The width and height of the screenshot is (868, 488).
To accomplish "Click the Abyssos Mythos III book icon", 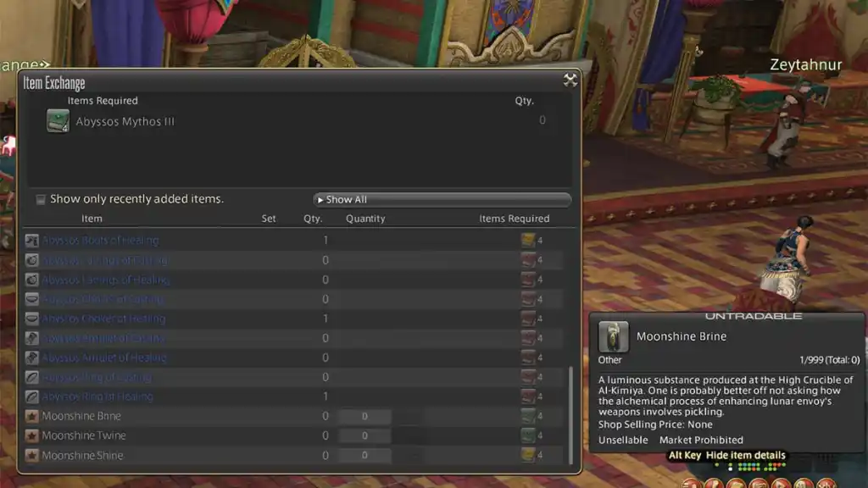I will click(58, 120).
